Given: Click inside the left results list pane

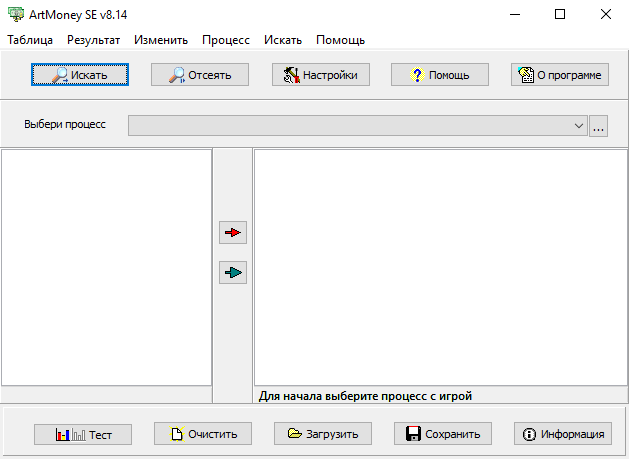Looking at the screenshot, I should 107,267.
